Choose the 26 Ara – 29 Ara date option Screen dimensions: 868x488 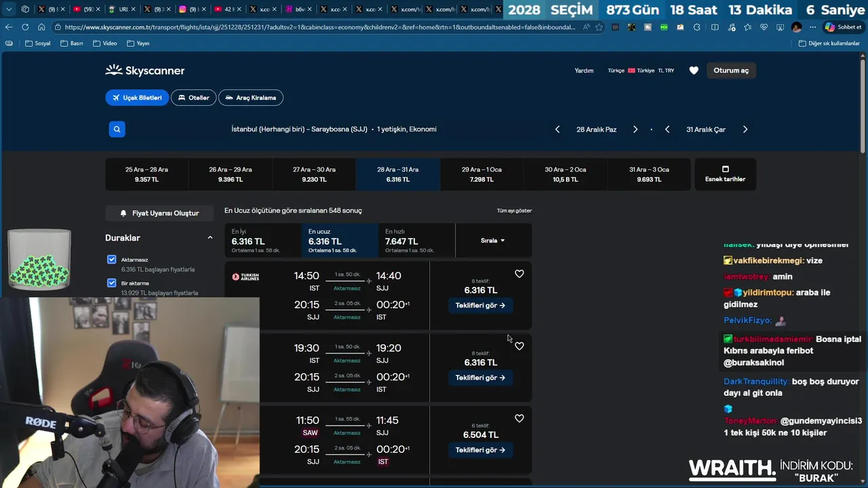point(231,174)
